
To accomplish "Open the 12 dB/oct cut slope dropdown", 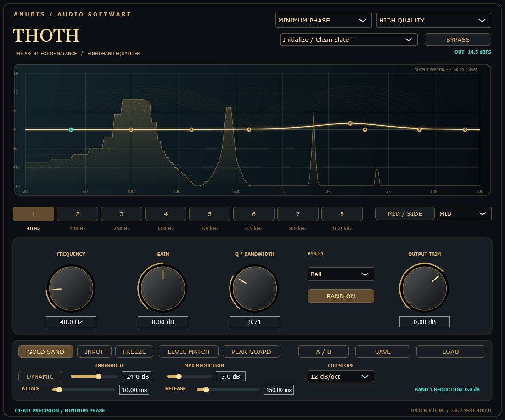I will click(341, 376).
